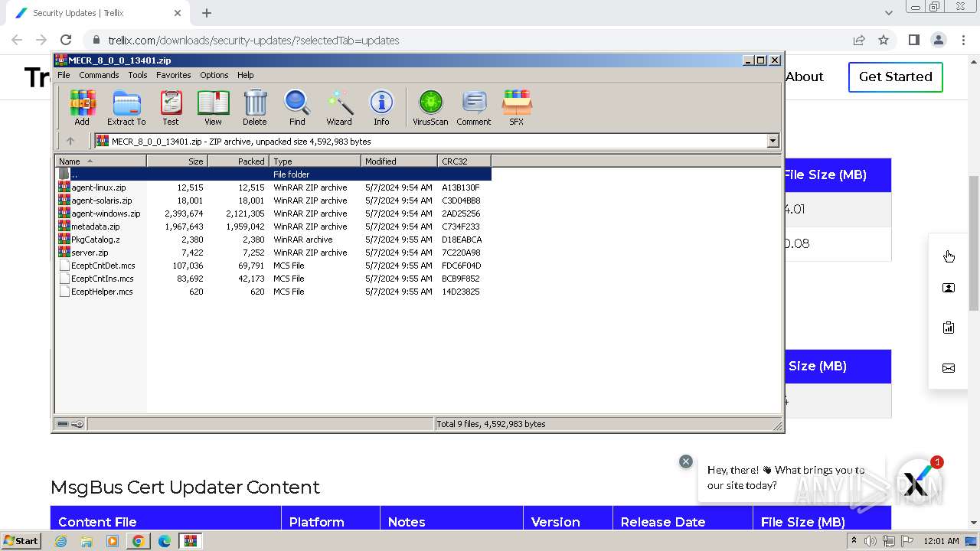The width and height of the screenshot is (980, 551).
Task: Sort by the Type column header
Action: tap(315, 161)
